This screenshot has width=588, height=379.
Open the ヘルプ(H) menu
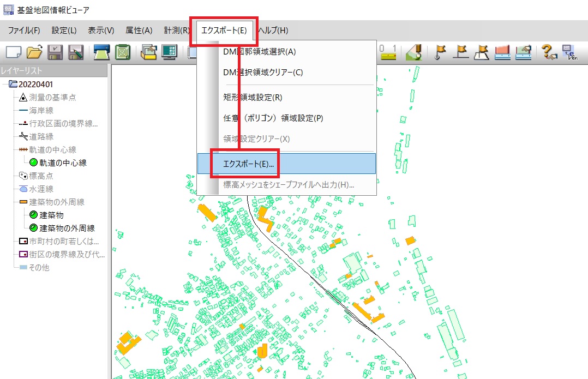tap(273, 31)
